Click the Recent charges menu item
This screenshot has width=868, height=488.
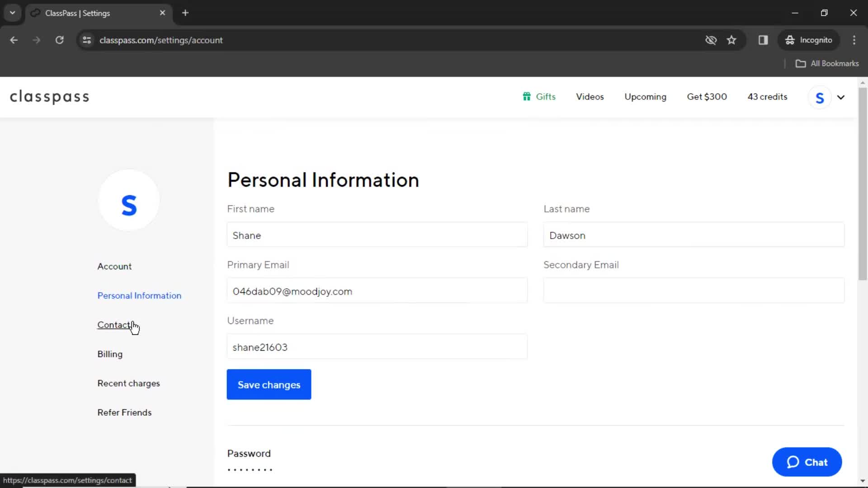tap(128, 383)
